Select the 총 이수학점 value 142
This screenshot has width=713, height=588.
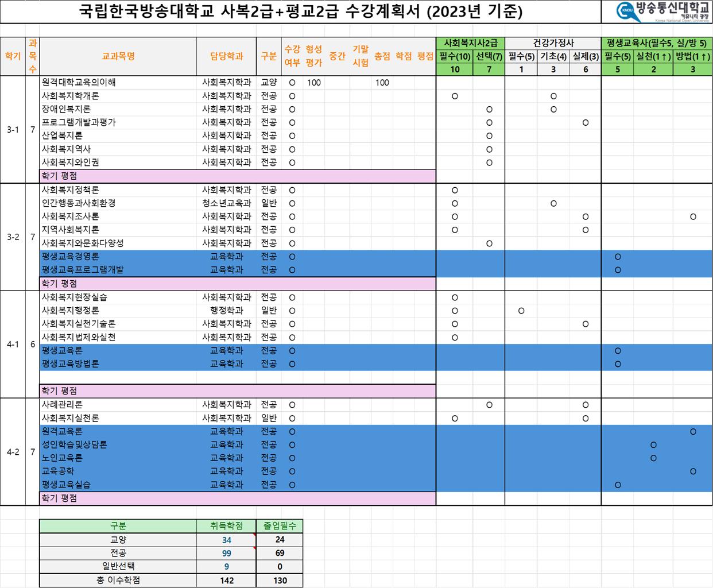pos(227,581)
